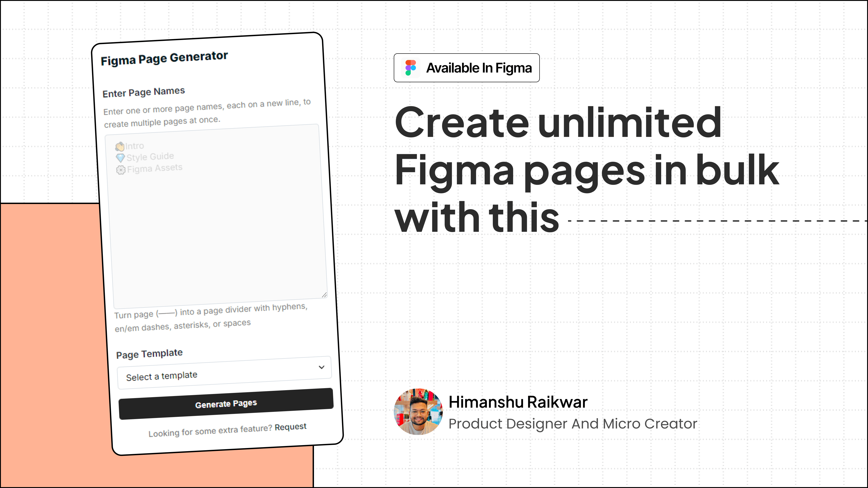Click the Generate Pages button
This screenshot has width=868, height=488.
point(226,404)
